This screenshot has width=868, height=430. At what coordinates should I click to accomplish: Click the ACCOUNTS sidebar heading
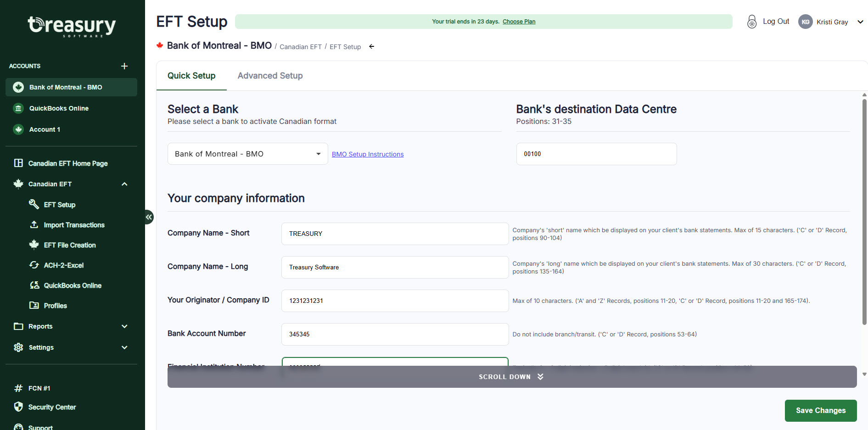coord(25,66)
